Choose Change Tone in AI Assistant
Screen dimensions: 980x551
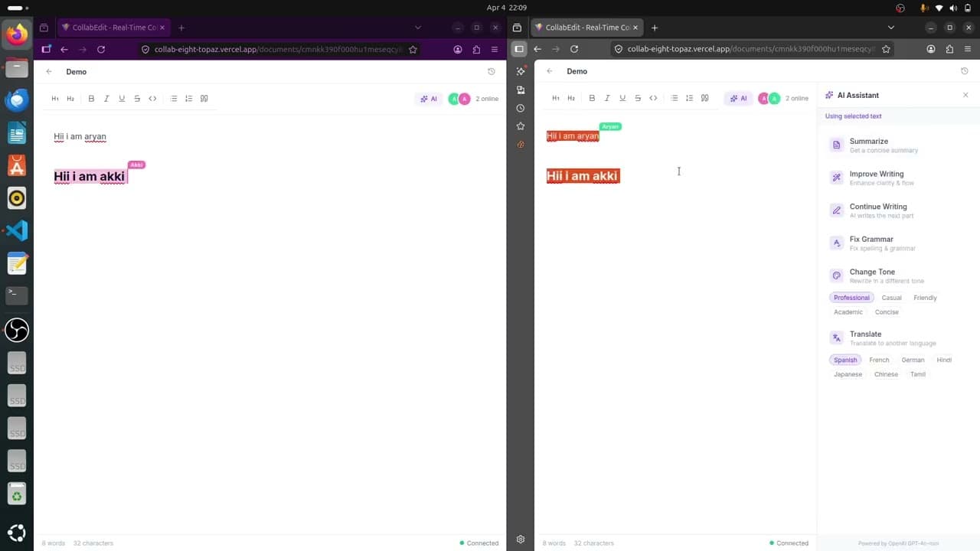pyautogui.click(x=898, y=276)
